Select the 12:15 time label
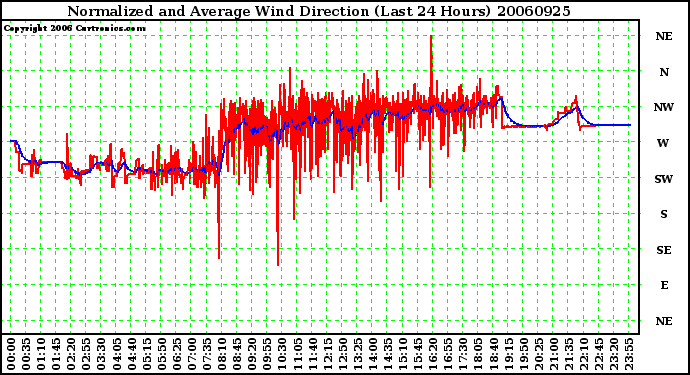 [327, 354]
